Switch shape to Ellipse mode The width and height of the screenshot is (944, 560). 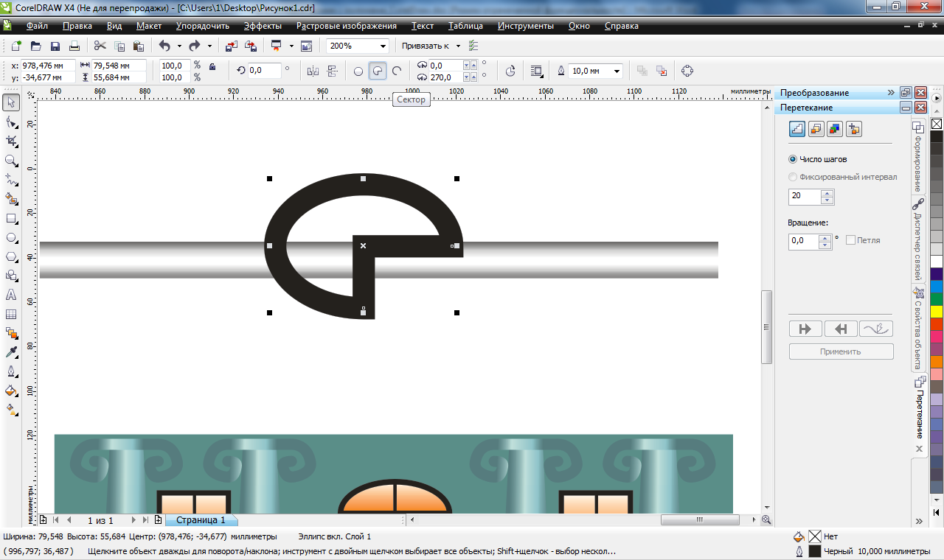tap(358, 71)
